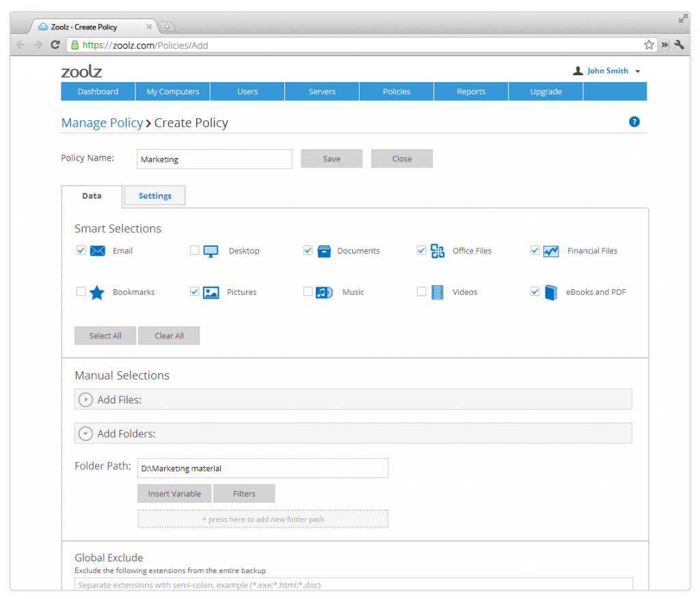Expand the Add Files section
This screenshot has width=700, height=599.
(85, 399)
